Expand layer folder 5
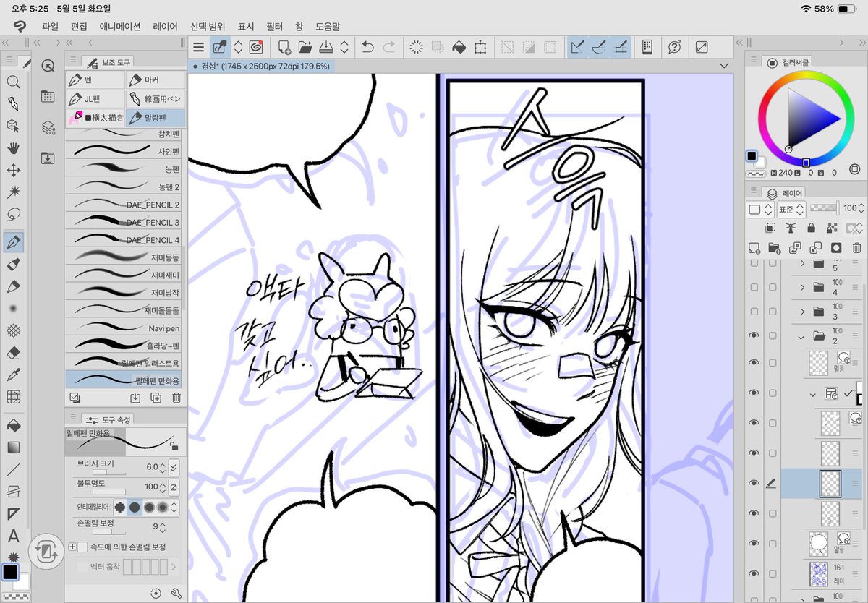Screen dimensions: 868x603 [x=802, y=264]
